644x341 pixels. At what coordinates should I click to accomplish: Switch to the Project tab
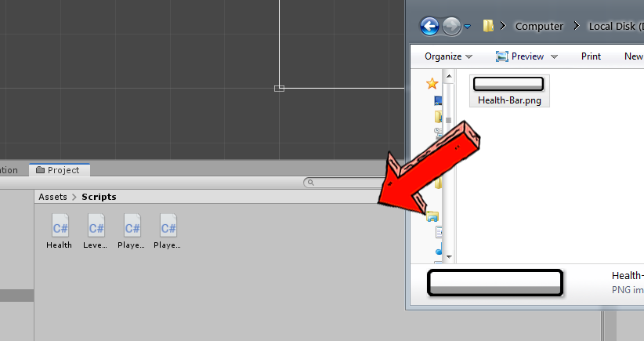(59, 170)
